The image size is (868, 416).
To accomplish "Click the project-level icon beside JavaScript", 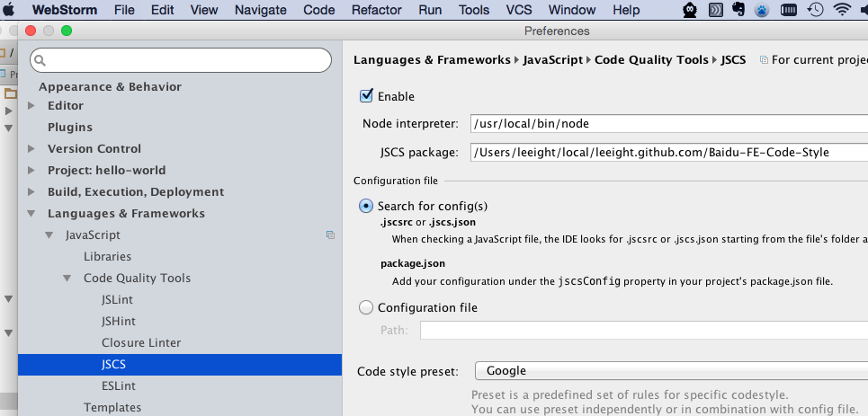I will click(x=330, y=235).
